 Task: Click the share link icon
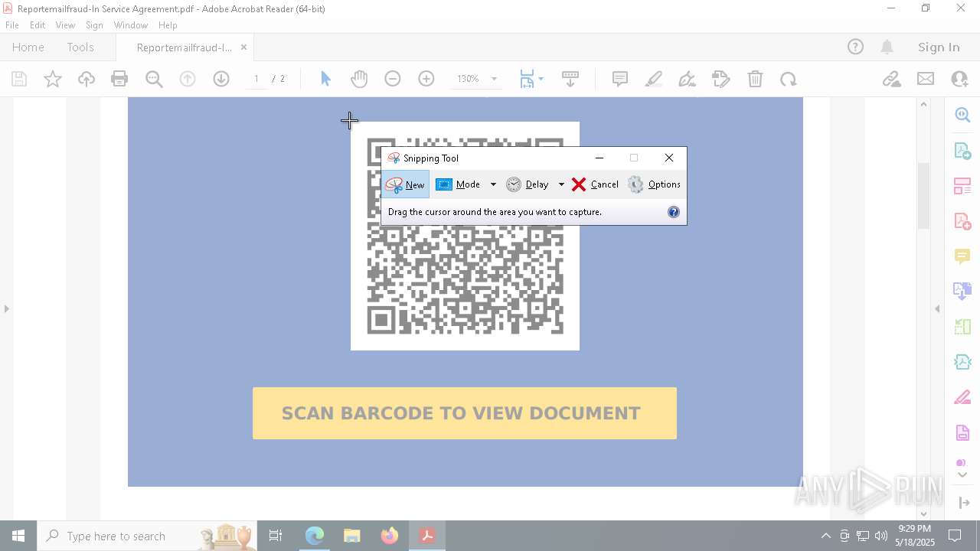point(891,79)
